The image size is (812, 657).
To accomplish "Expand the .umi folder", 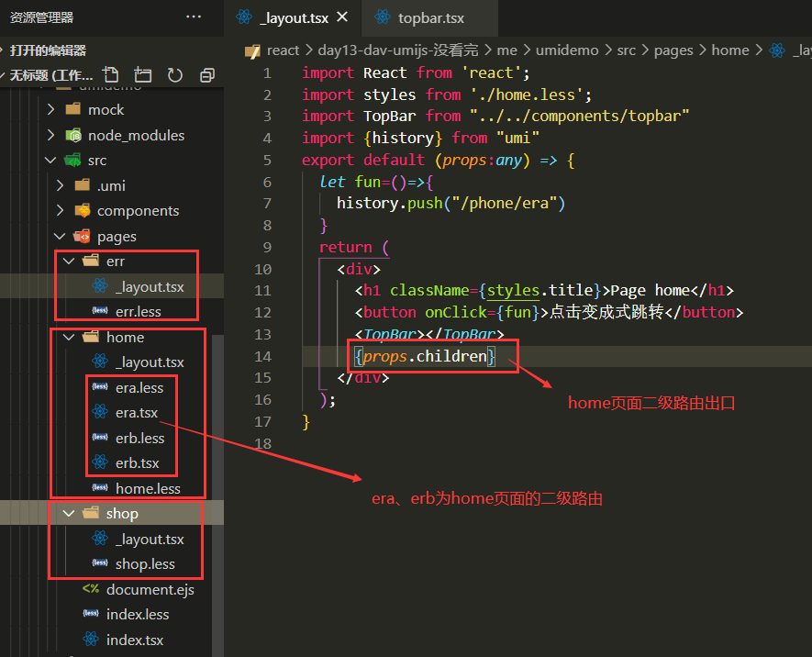I will (60, 185).
